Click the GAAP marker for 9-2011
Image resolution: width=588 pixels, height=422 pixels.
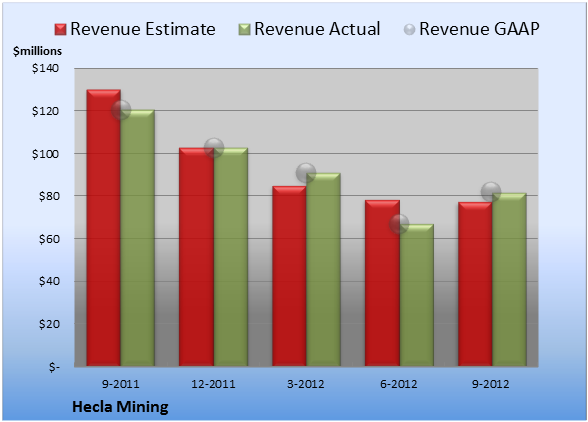[121, 110]
